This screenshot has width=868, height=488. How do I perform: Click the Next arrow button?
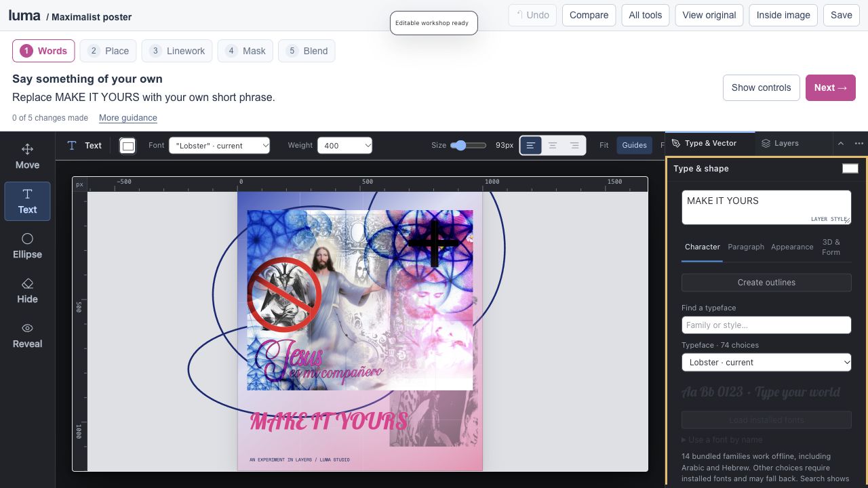point(831,87)
